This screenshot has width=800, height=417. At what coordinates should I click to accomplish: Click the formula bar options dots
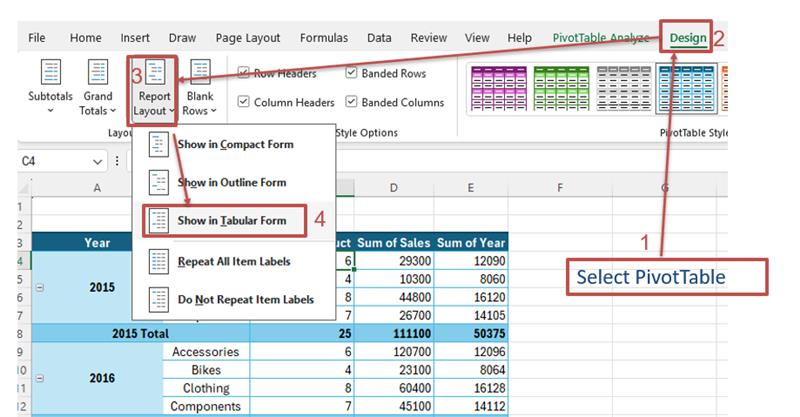117,161
